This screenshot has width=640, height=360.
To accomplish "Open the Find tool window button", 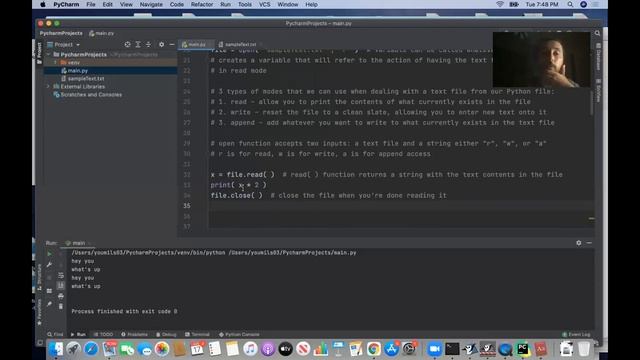I will [x=55, y=334].
